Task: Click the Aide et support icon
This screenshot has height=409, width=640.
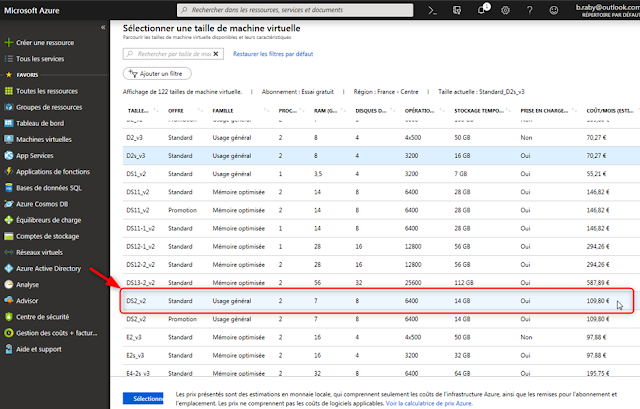Action: (x=9, y=349)
